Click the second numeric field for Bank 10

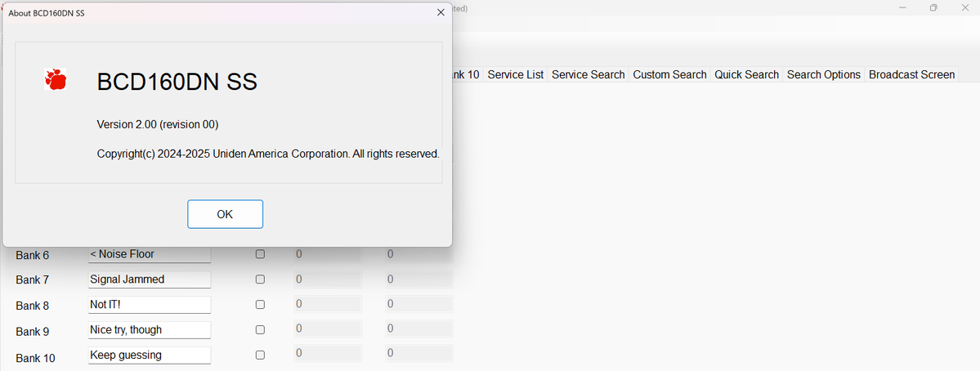pos(418,354)
